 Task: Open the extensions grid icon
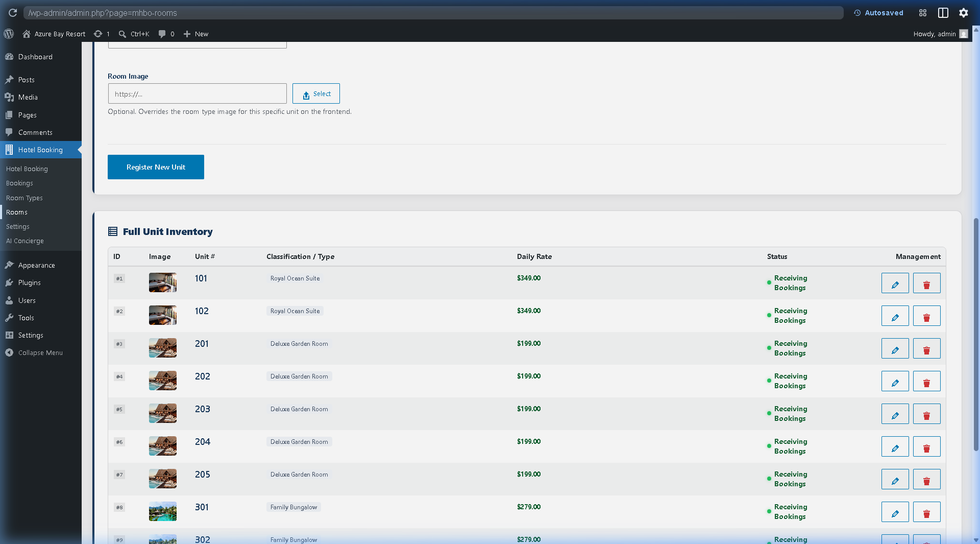pyautogui.click(x=923, y=13)
